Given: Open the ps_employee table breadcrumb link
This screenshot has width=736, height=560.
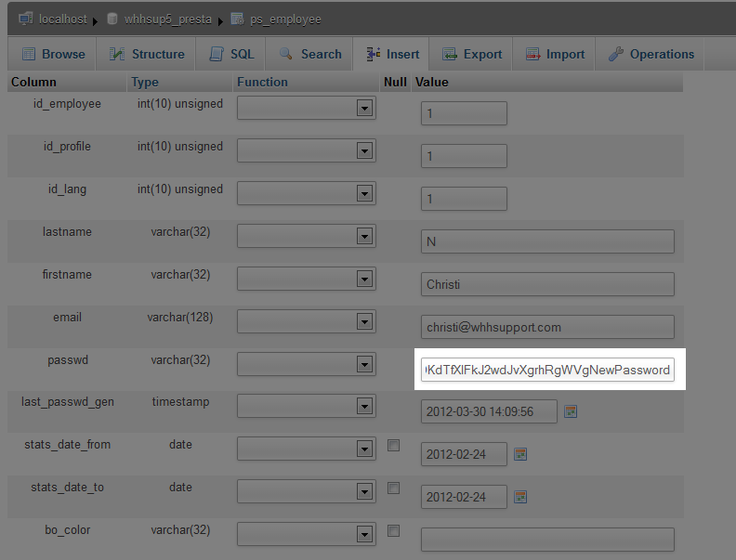Looking at the screenshot, I should click(x=287, y=19).
